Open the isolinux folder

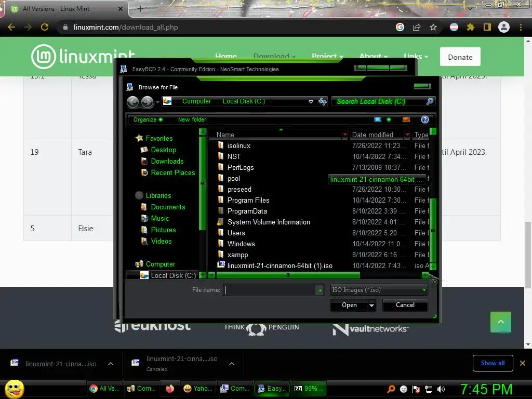239,145
